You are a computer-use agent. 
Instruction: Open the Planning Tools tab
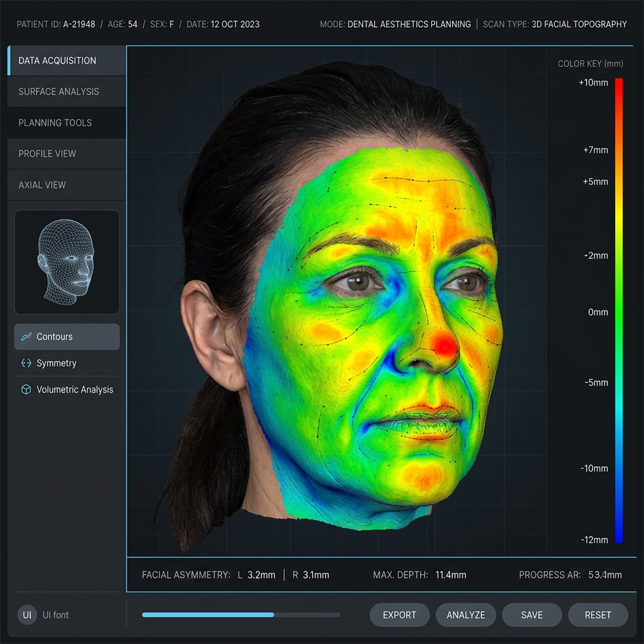[67, 123]
